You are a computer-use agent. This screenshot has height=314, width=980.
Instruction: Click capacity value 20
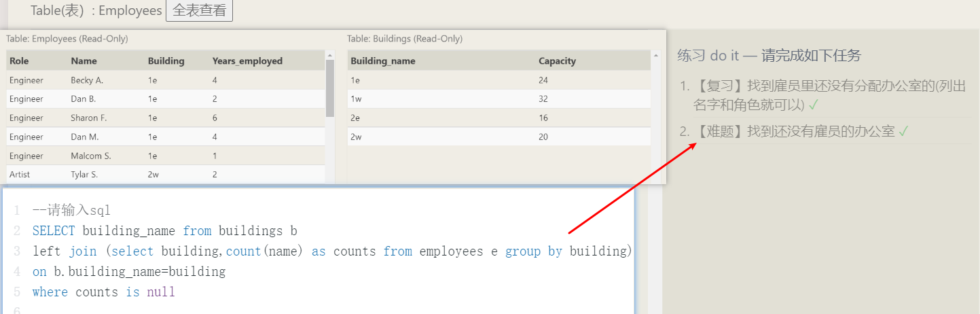click(543, 137)
